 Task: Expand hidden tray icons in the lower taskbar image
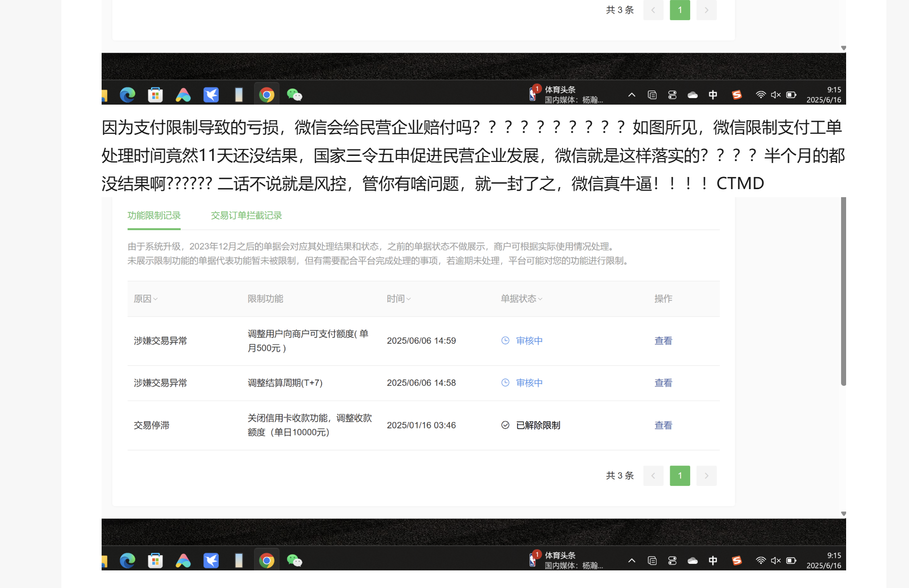point(632,560)
